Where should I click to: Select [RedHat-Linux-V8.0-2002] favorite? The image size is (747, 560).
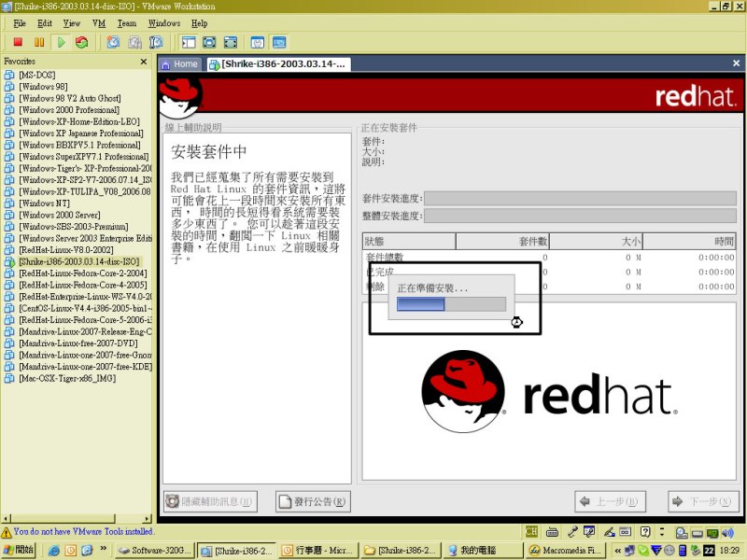coord(65,250)
